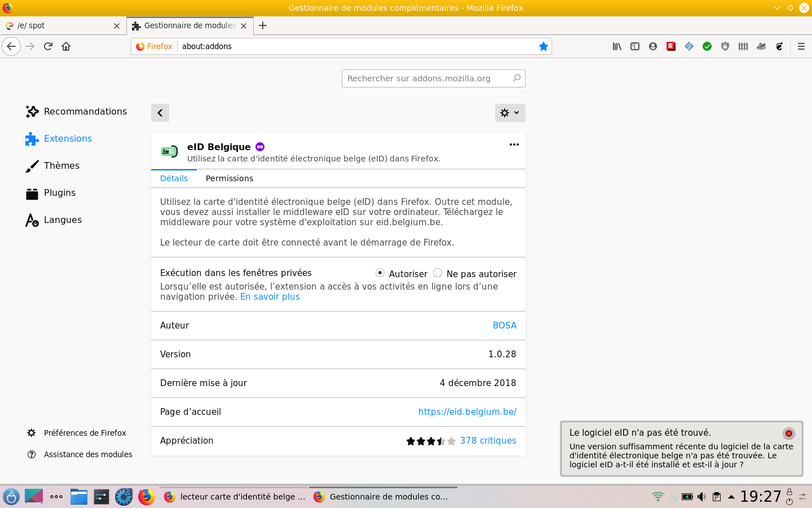Click the date 4 décembre 2018
Viewport: 812px width, 508px height.
point(478,383)
